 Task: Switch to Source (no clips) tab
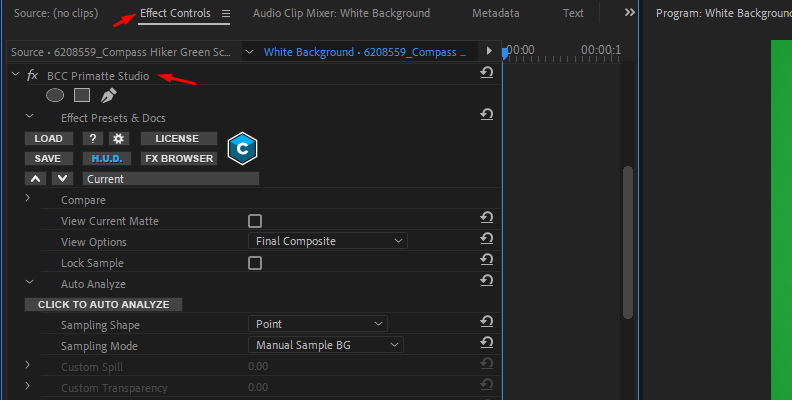coord(56,13)
